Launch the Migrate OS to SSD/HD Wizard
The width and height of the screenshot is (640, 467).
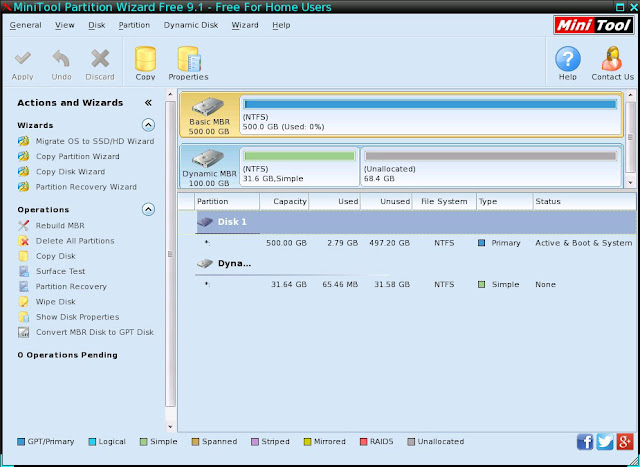pos(95,141)
